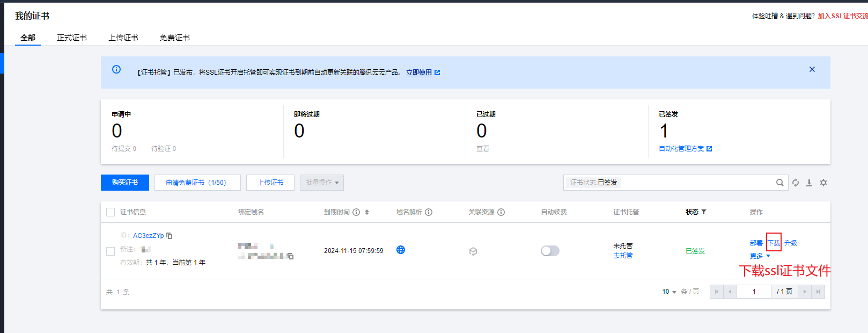Click the status filter funnel icon

click(704, 212)
